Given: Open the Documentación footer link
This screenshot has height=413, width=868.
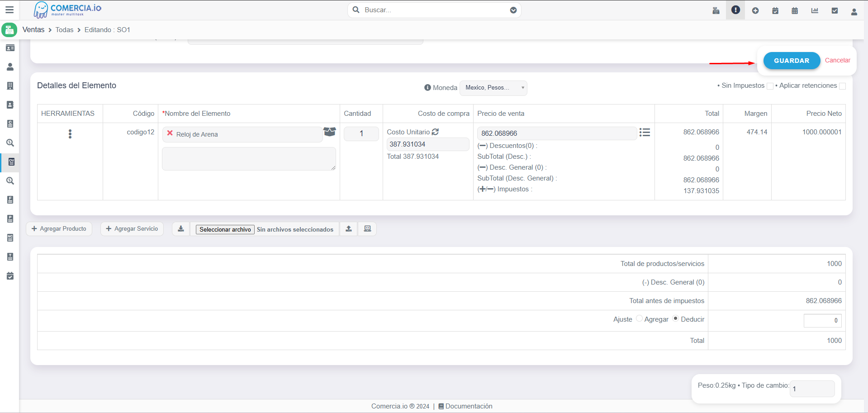Looking at the screenshot, I should coord(465,406).
